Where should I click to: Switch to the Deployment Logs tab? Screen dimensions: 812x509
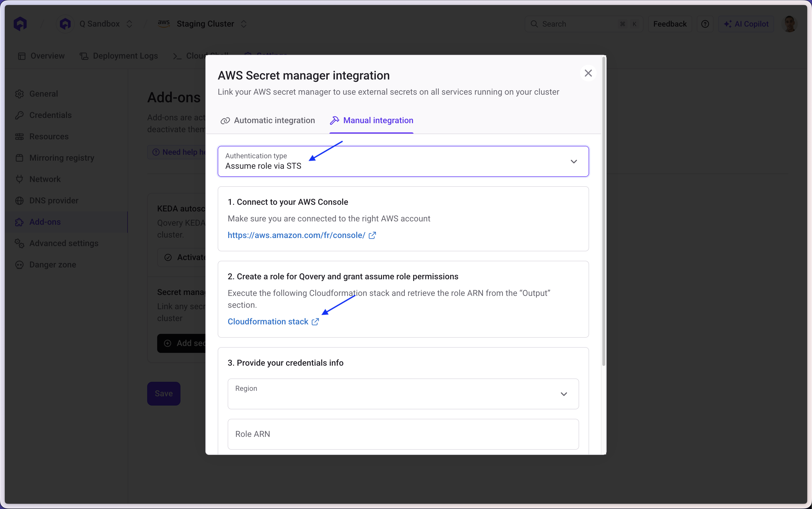tap(119, 56)
